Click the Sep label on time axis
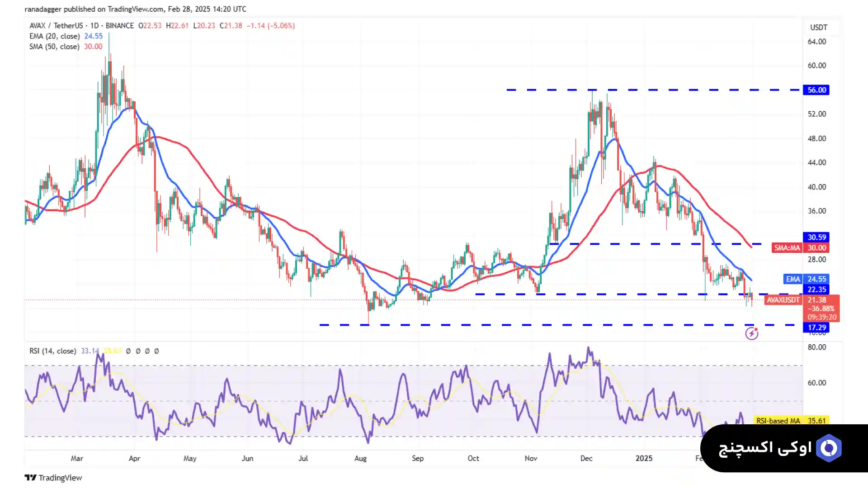The height and width of the screenshot is (489, 868). (x=418, y=458)
